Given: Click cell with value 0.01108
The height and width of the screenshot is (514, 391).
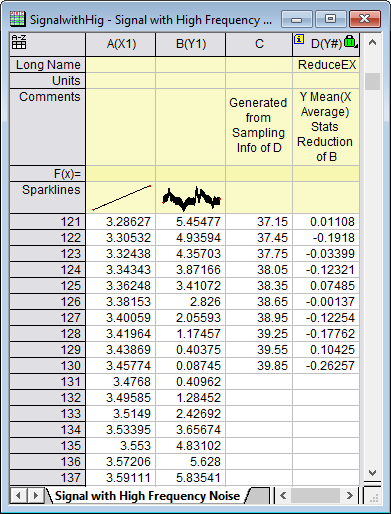Looking at the screenshot, I should click(x=326, y=222).
